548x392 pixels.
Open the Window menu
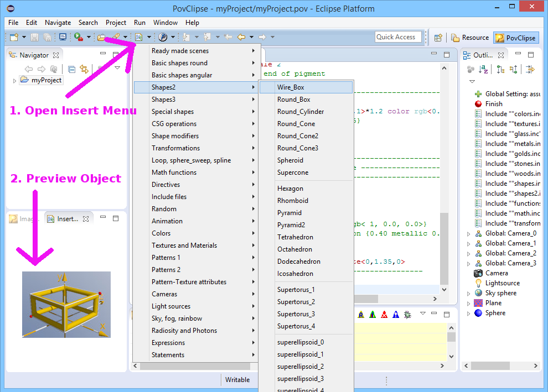point(166,23)
